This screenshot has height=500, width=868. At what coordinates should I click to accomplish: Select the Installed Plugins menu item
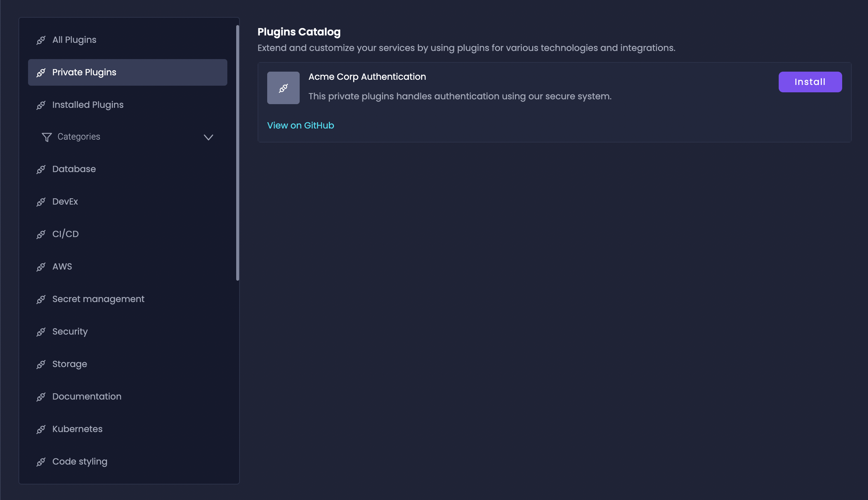[88, 105]
